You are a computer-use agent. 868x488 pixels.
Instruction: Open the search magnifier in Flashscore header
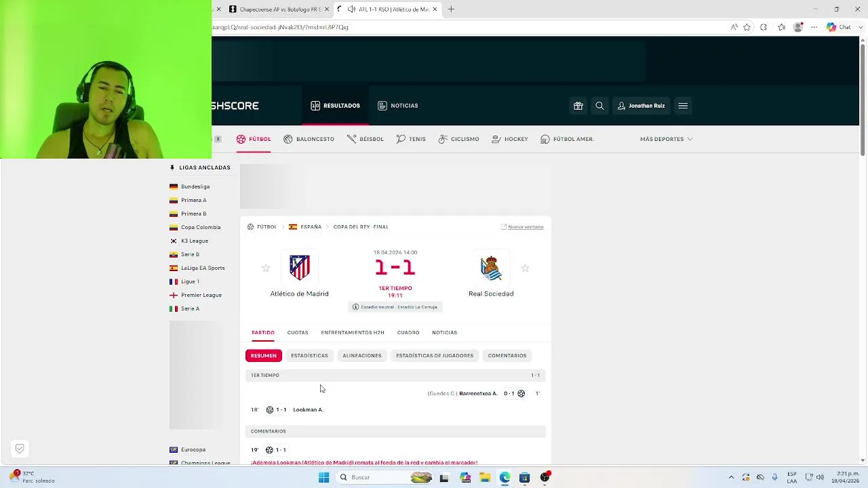click(599, 106)
